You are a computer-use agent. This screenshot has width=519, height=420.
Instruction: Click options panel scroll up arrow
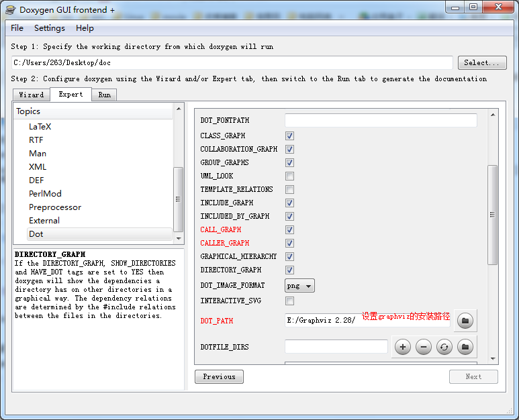coord(493,115)
